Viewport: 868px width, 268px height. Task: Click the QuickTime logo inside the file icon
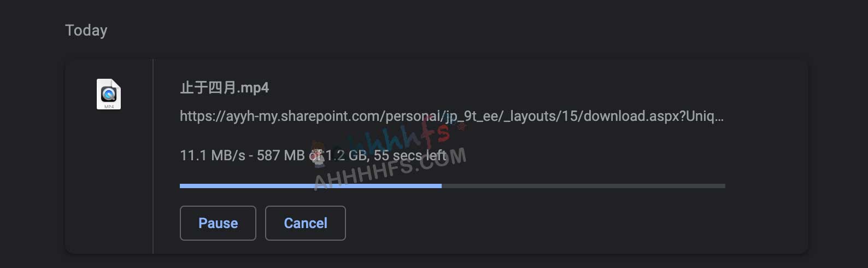[109, 94]
